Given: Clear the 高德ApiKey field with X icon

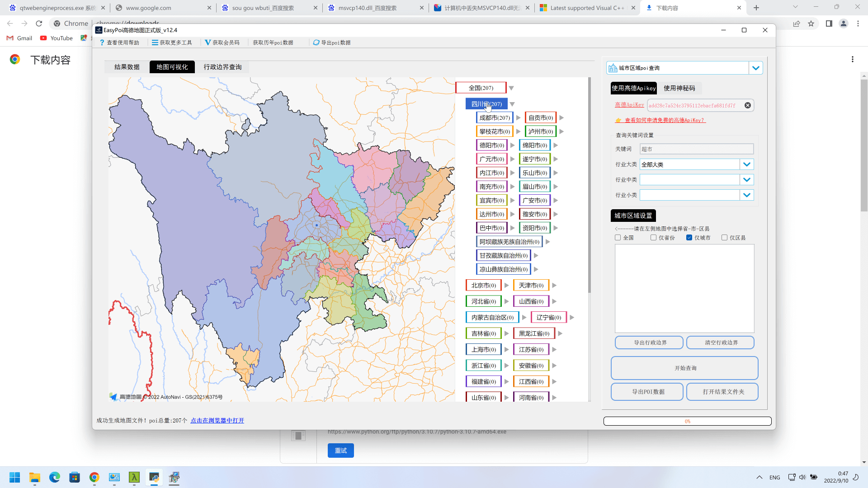Looking at the screenshot, I should coord(748,105).
